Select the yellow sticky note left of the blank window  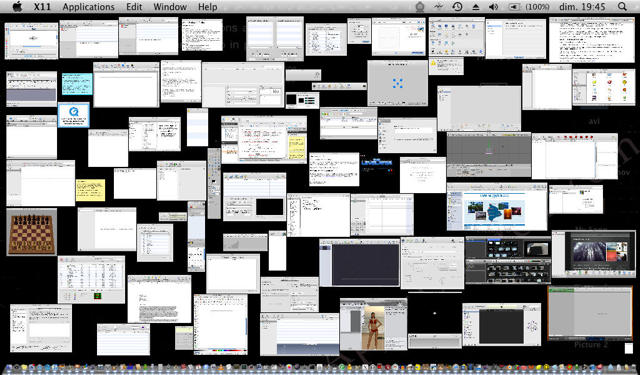pos(90,190)
